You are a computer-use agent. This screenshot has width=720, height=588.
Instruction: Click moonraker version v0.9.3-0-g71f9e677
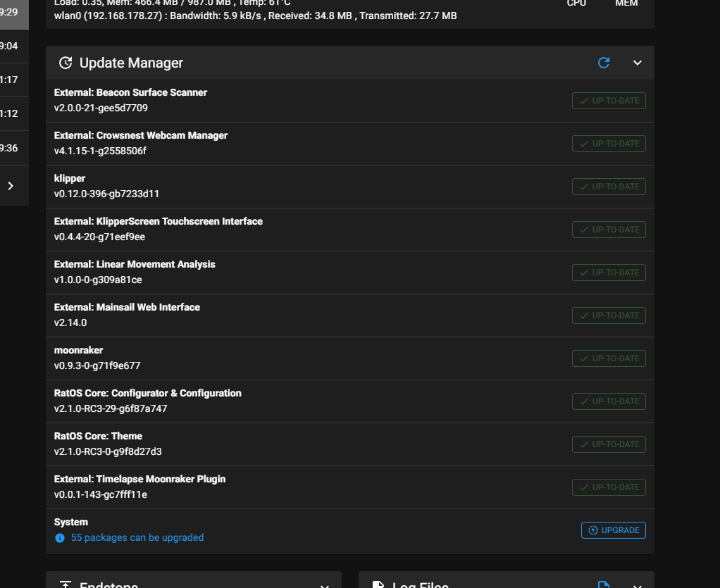coord(97,366)
